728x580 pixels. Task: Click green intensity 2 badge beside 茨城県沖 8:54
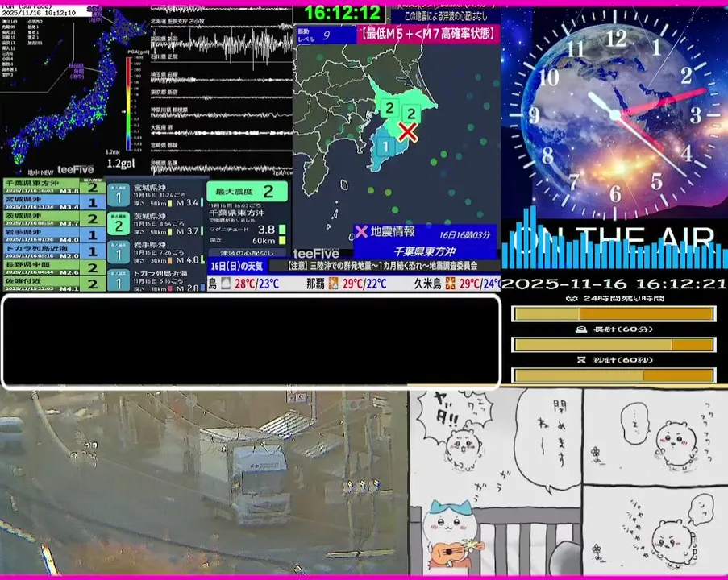(x=119, y=224)
